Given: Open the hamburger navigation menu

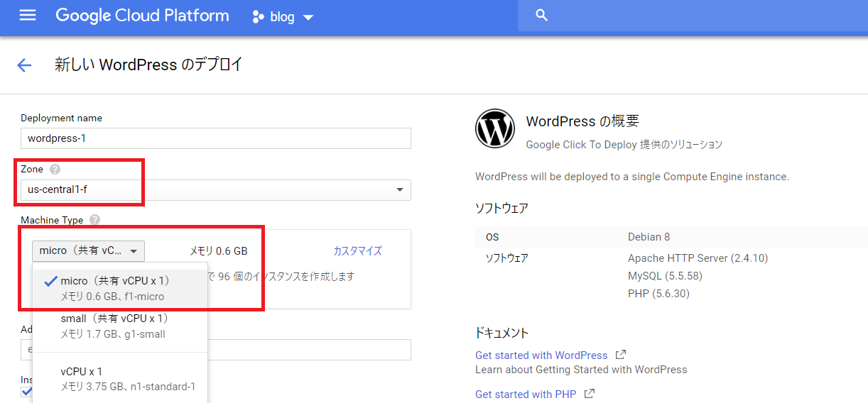Looking at the screenshot, I should (x=28, y=16).
